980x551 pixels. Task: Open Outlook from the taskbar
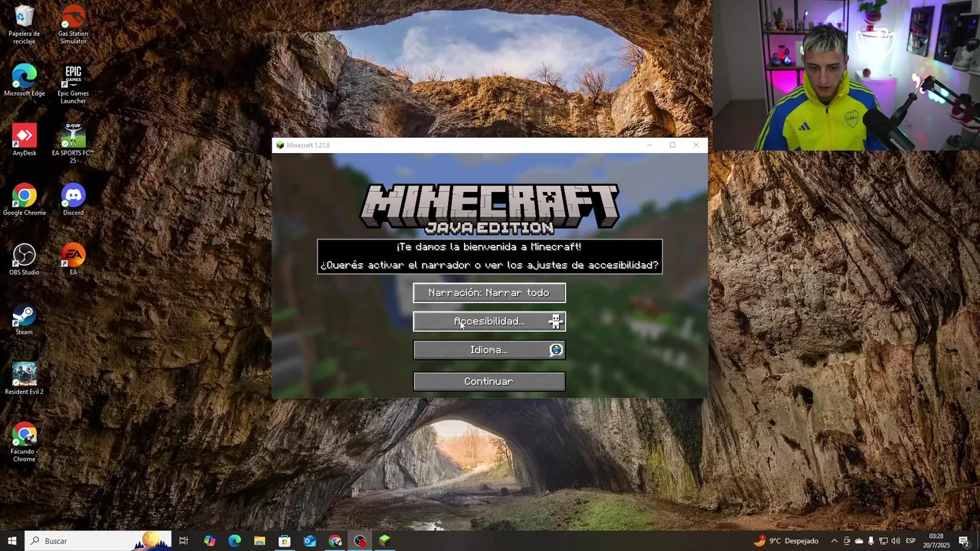pos(310,541)
